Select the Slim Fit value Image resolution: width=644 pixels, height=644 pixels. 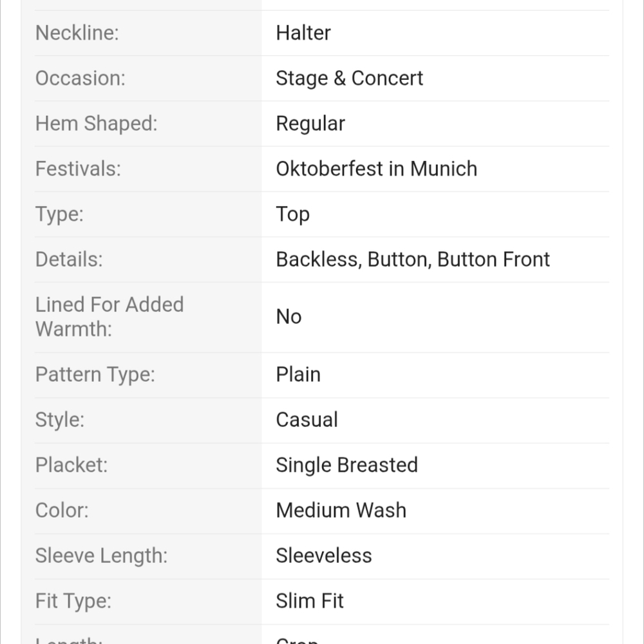coord(309,601)
